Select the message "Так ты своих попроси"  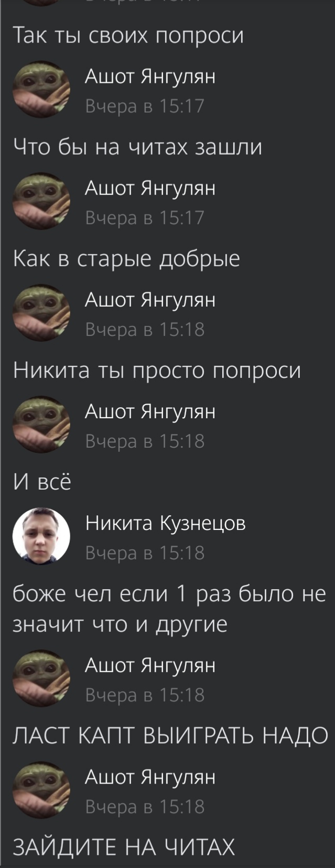[128, 36]
